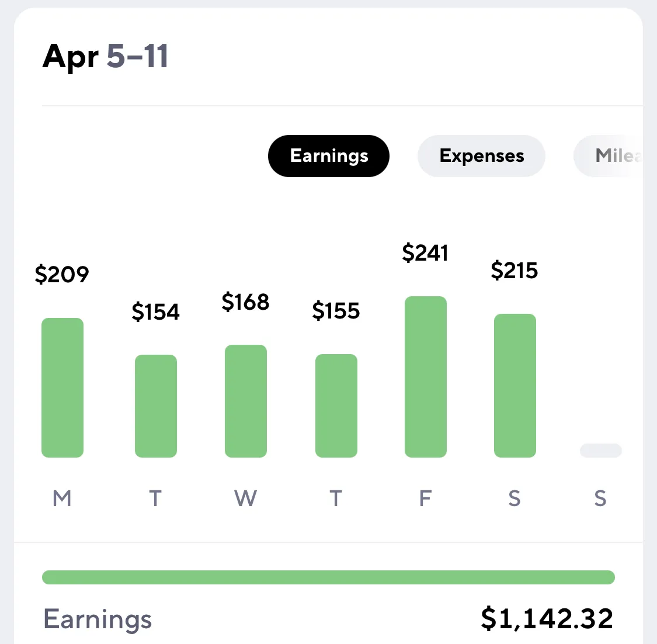
Task: Click the $209 label above Monday
Action: point(62,274)
